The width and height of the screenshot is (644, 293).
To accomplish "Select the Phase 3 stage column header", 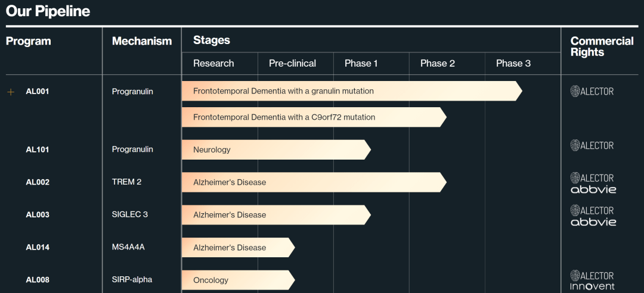I will (x=513, y=63).
